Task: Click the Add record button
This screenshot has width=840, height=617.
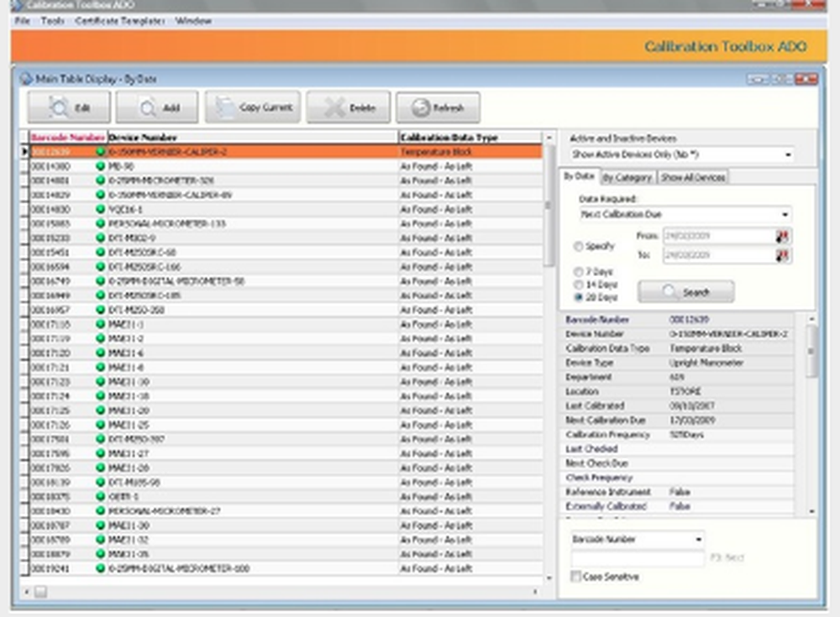Action: coord(157,107)
